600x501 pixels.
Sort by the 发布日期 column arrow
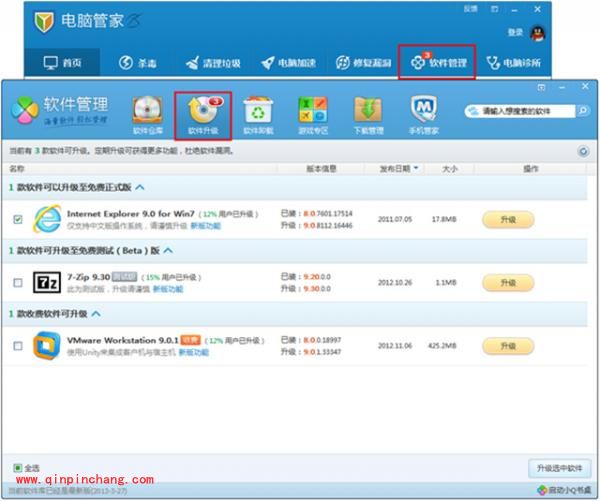[x=416, y=168]
